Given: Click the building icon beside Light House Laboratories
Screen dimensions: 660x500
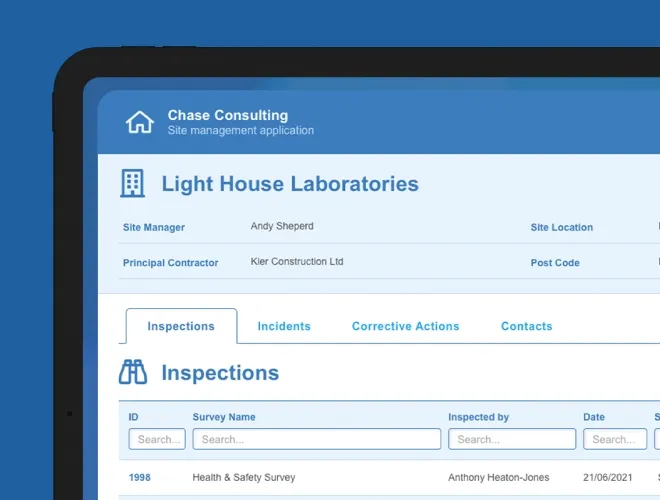Looking at the screenshot, I should pyautogui.click(x=132, y=184).
